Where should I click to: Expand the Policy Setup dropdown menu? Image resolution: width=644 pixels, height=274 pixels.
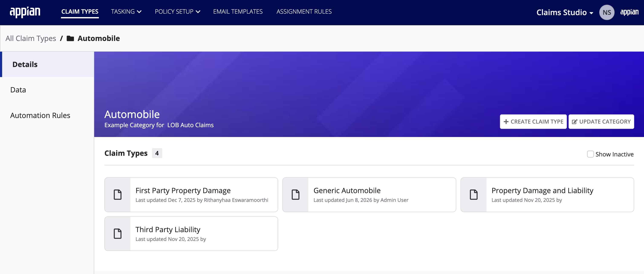(178, 12)
